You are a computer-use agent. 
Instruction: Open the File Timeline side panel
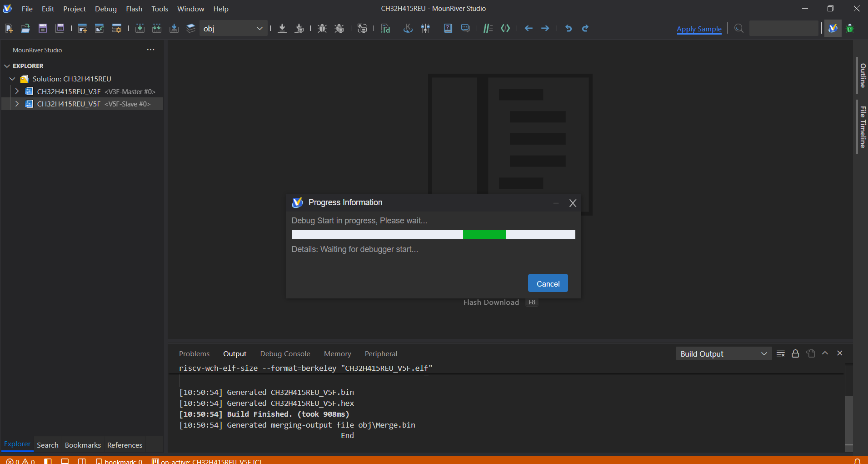(x=863, y=127)
